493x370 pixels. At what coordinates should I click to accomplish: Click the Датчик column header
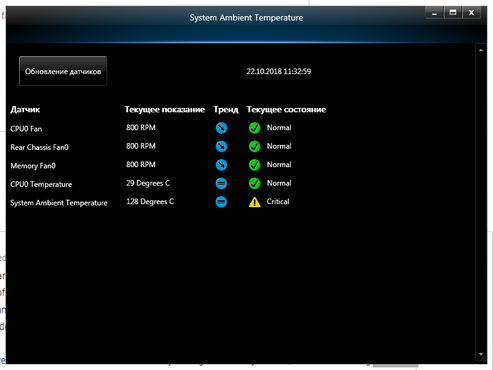click(x=25, y=110)
